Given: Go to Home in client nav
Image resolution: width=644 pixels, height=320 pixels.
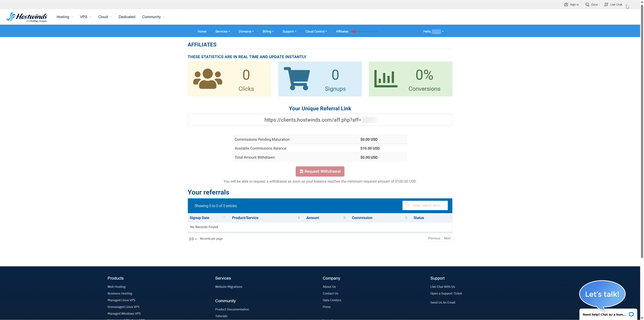Looking at the screenshot, I should tap(202, 32).
